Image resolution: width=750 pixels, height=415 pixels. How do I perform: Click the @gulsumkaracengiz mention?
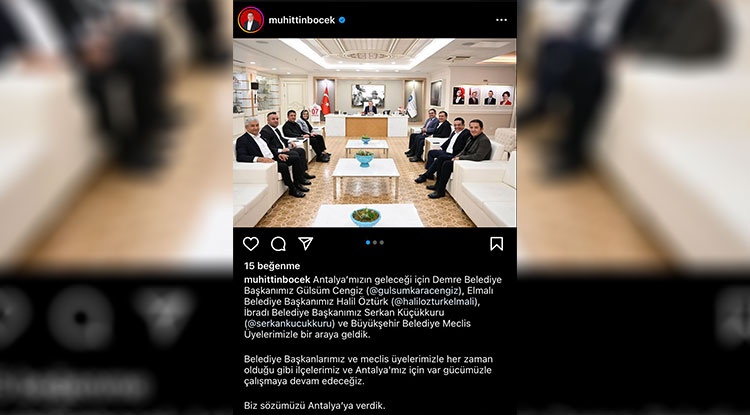pos(416,291)
